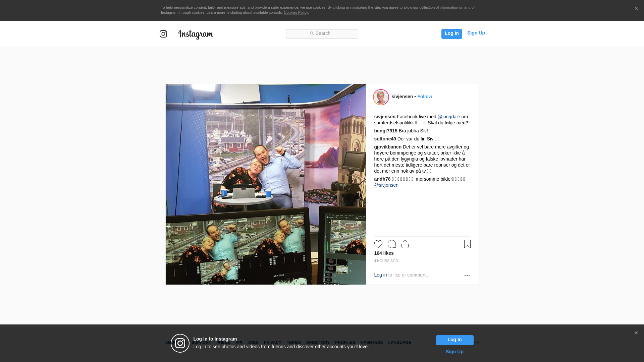Follow the sivjensen account

pos(424,97)
